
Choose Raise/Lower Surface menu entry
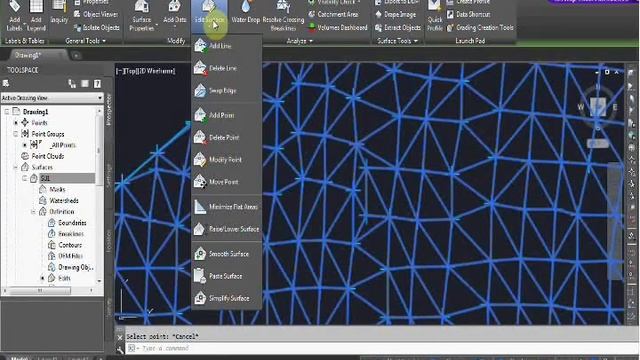click(x=227, y=229)
